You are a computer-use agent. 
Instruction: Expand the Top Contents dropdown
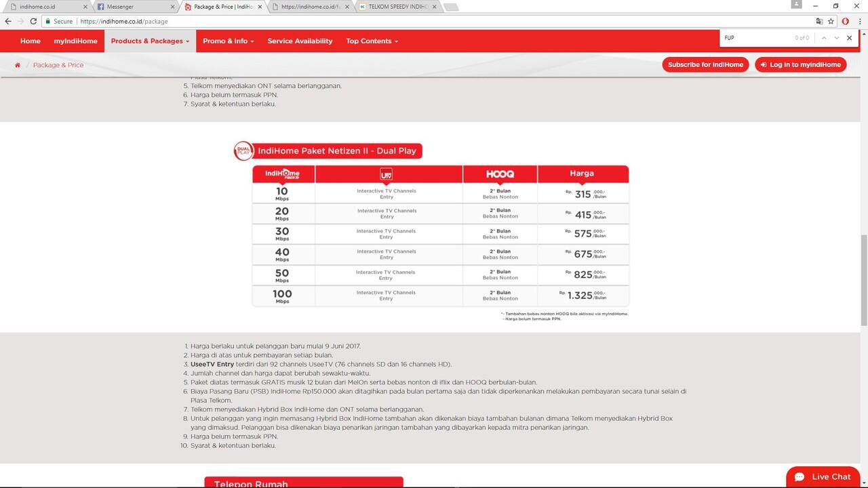click(x=372, y=41)
